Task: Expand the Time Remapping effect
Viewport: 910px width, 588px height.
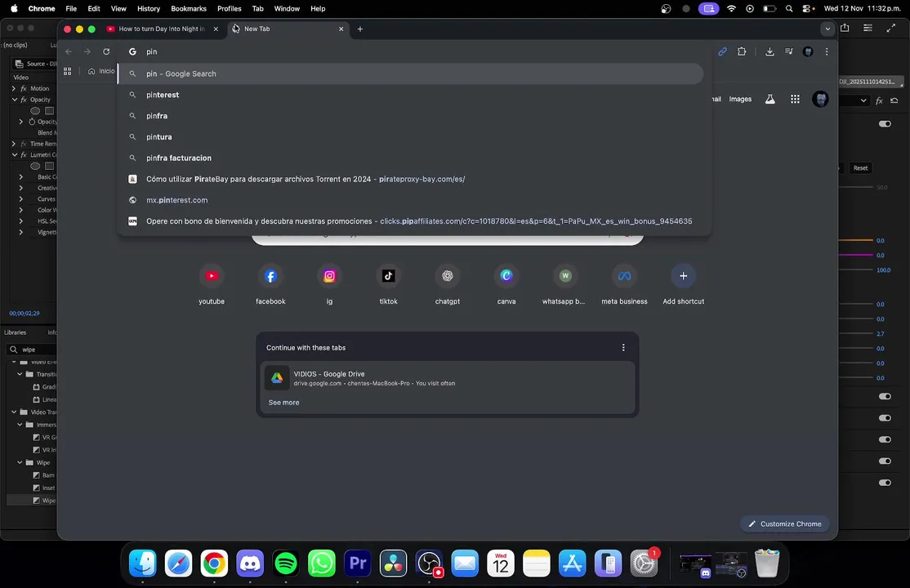Action: click(14, 144)
